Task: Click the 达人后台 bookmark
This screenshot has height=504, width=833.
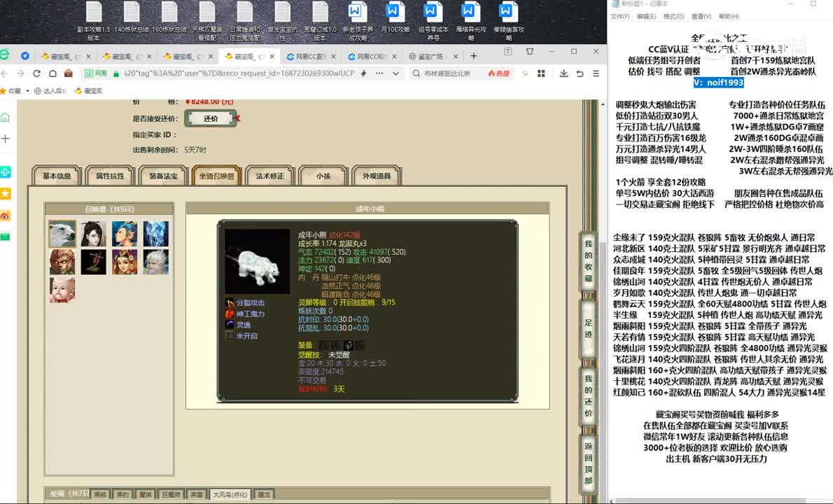Action: click(50, 91)
